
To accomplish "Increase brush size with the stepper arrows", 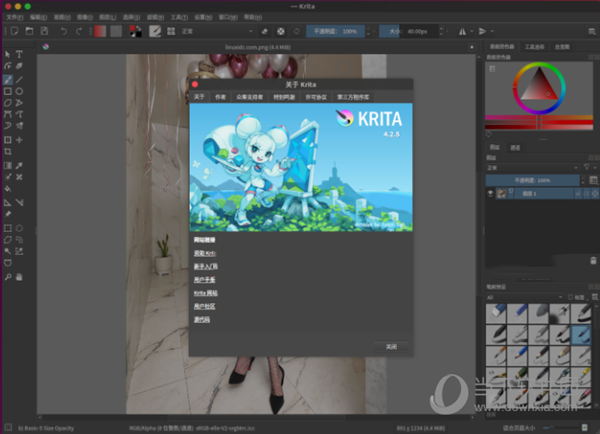I will [441, 28].
